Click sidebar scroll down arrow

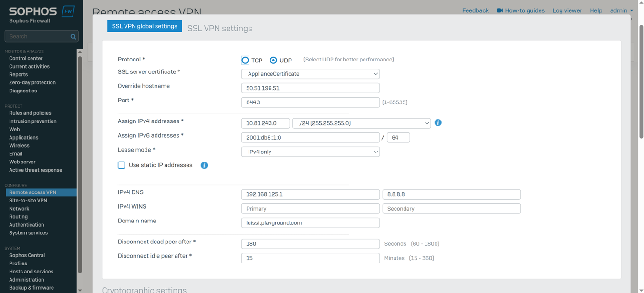80,290
